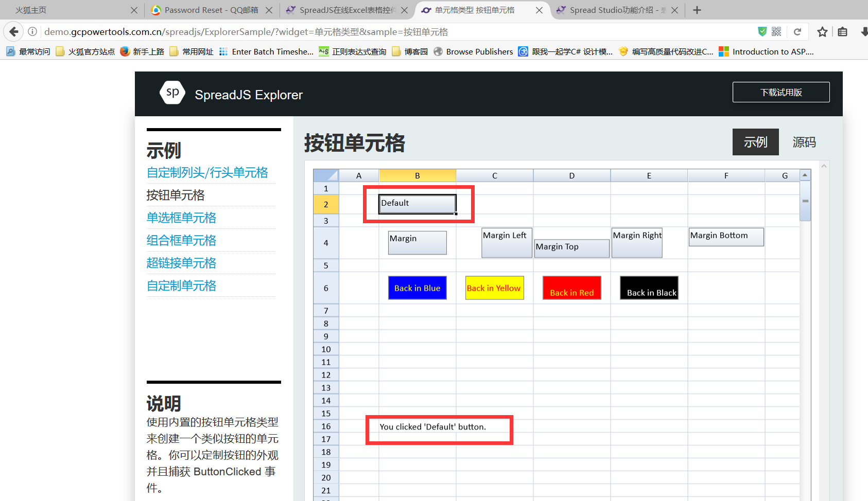Select column F header
Image resolution: width=868 pixels, height=501 pixels.
[x=726, y=175]
